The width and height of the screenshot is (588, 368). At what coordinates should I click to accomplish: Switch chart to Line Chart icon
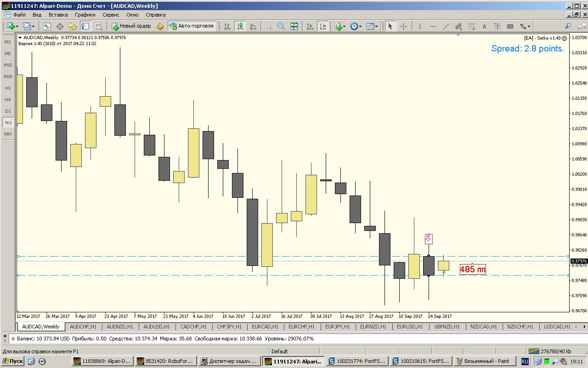pos(253,26)
